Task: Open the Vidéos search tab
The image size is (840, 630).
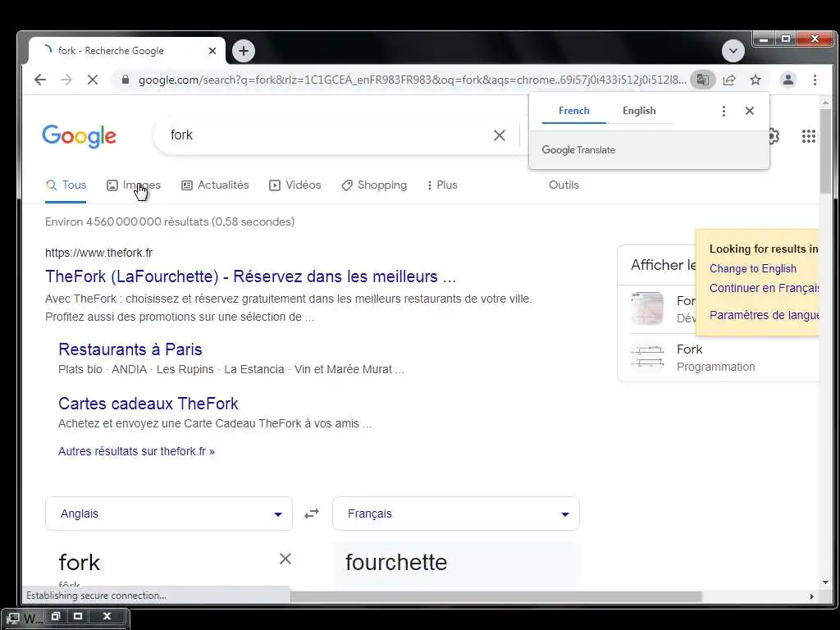Action: tap(294, 185)
